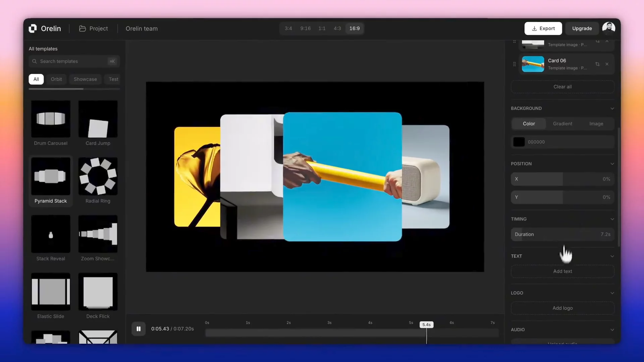This screenshot has width=644, height=362.
Task: Select the Drum Carousel template
Action: pos(51,123)
